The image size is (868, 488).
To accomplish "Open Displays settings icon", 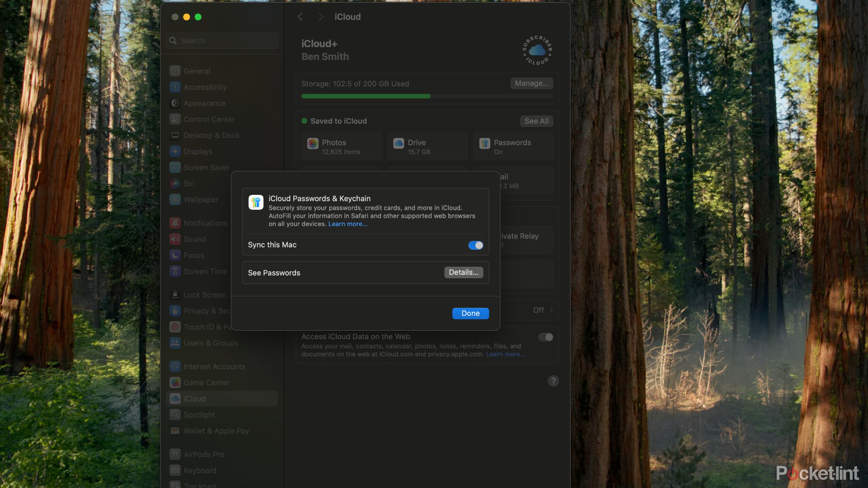I will coord(175,151).
